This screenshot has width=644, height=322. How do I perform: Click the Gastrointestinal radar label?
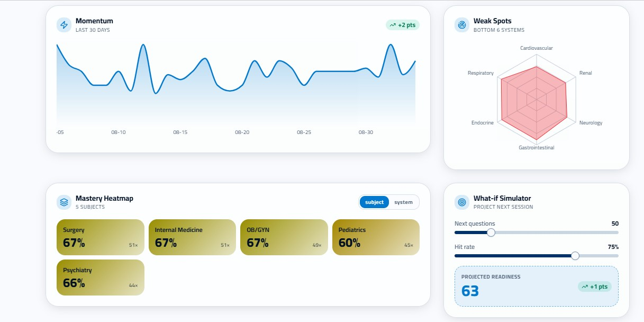tap(537, 148)
